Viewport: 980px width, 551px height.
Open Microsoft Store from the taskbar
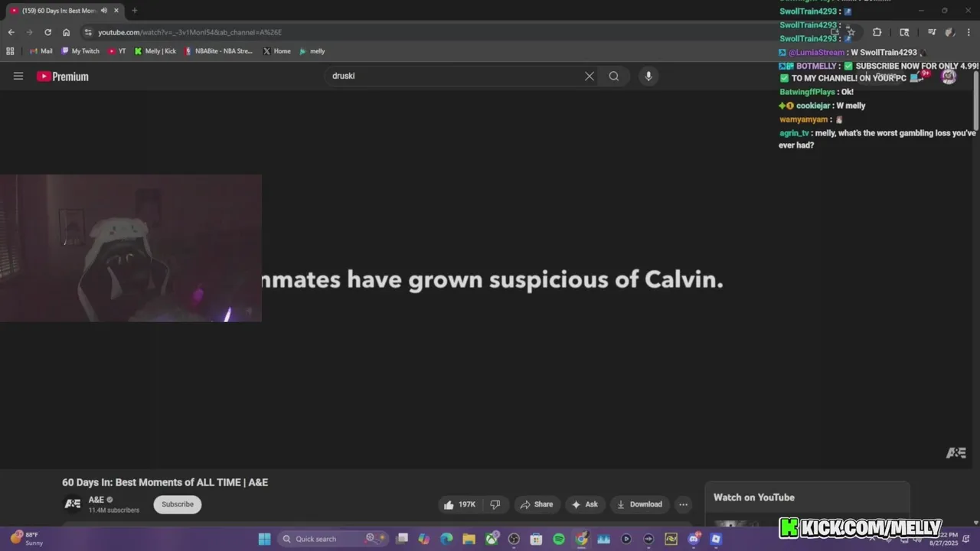pos(536,539)
